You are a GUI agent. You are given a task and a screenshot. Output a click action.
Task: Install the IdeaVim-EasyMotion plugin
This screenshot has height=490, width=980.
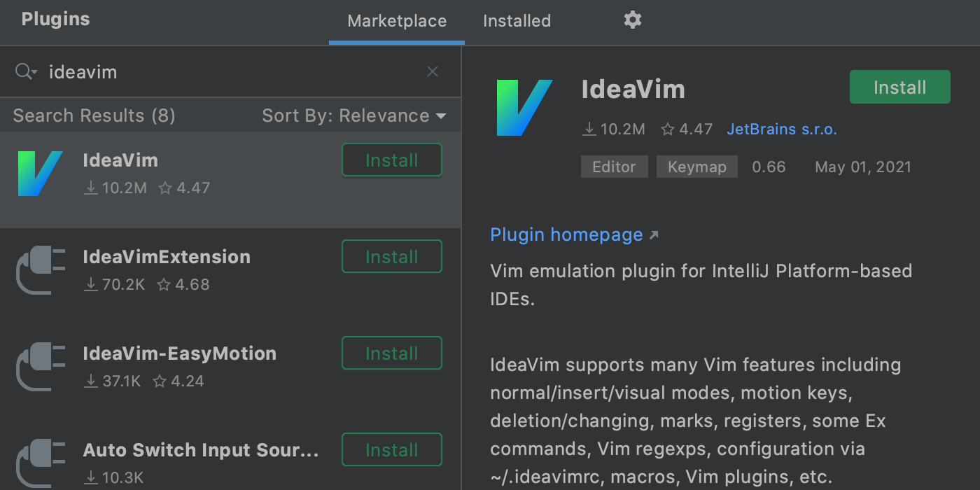392,353
